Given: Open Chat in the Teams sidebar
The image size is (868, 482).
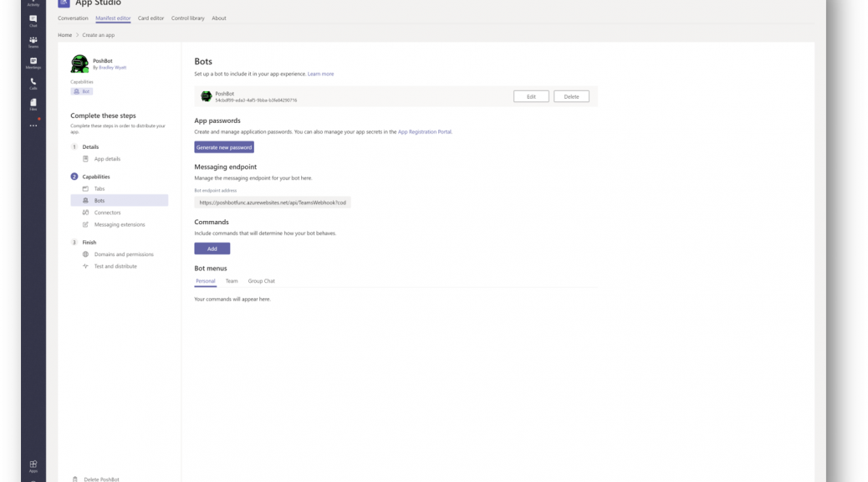Looking at the screenshot, I should (x=33, y=21).
